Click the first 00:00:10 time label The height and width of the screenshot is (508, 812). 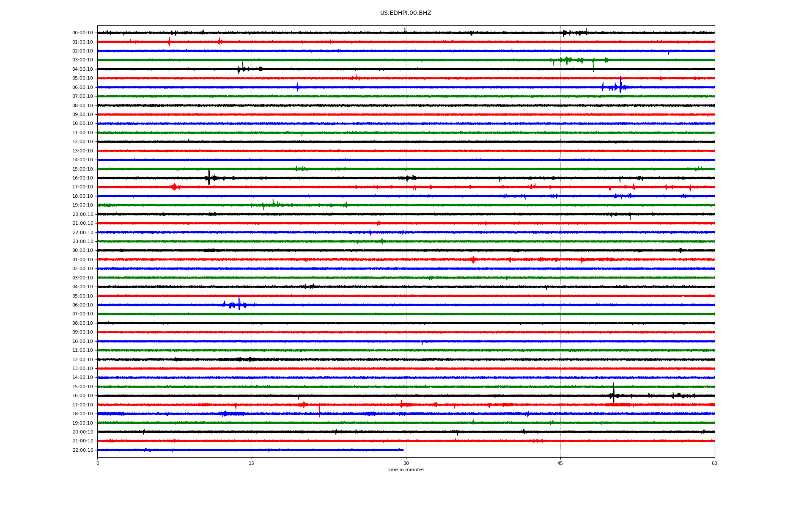click(x=82, y=33)
